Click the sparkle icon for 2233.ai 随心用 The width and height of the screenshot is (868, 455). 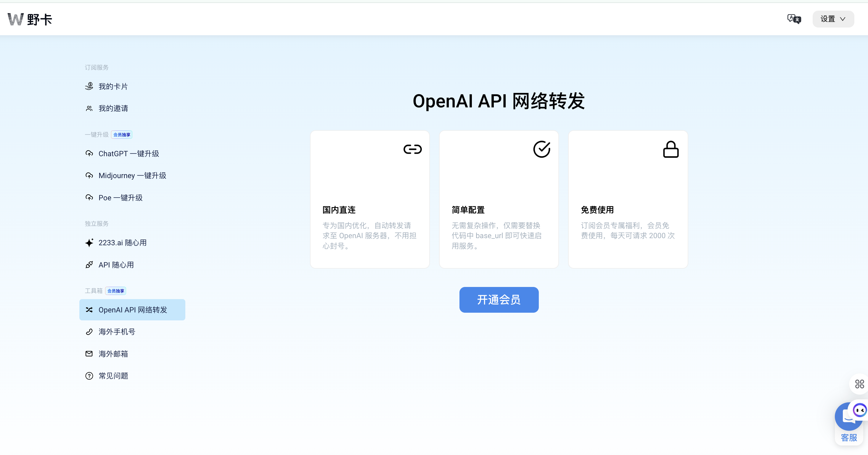pos(89,243)
